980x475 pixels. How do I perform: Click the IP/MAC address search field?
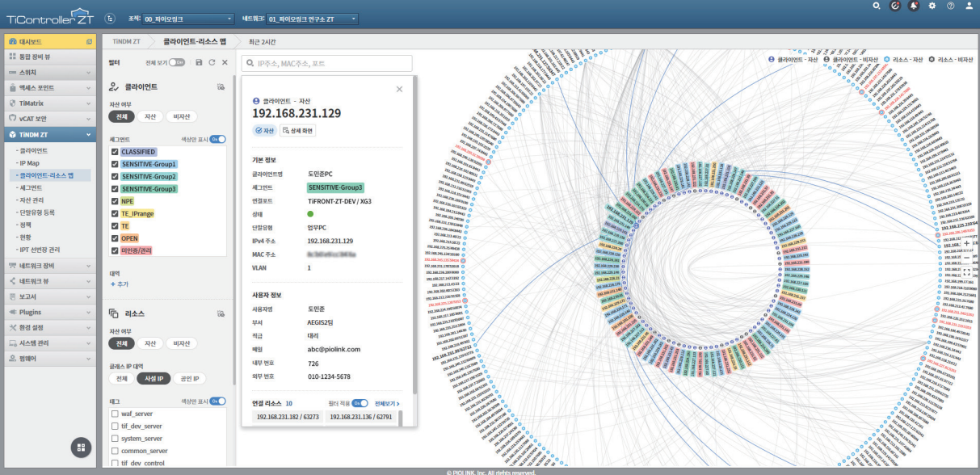point(326,63)
